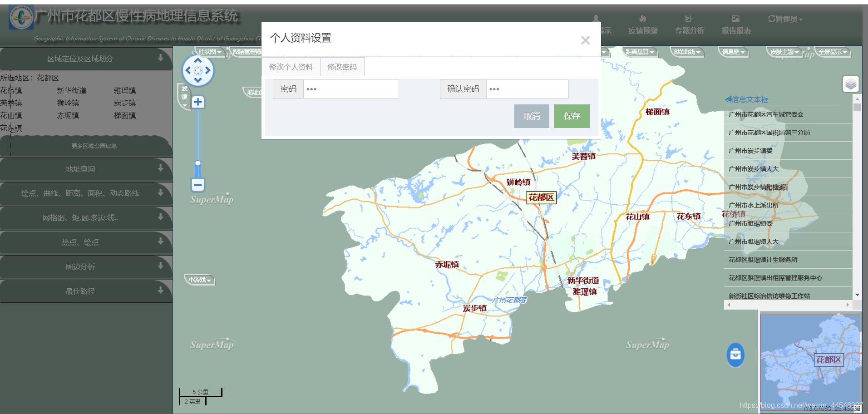Select 花山镇 in the region list

point(11,116)
